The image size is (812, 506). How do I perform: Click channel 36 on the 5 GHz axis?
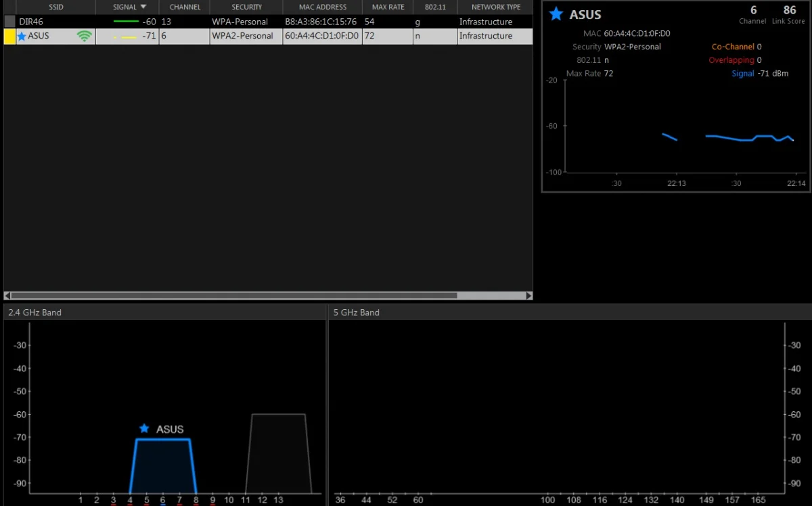[340, 500]
